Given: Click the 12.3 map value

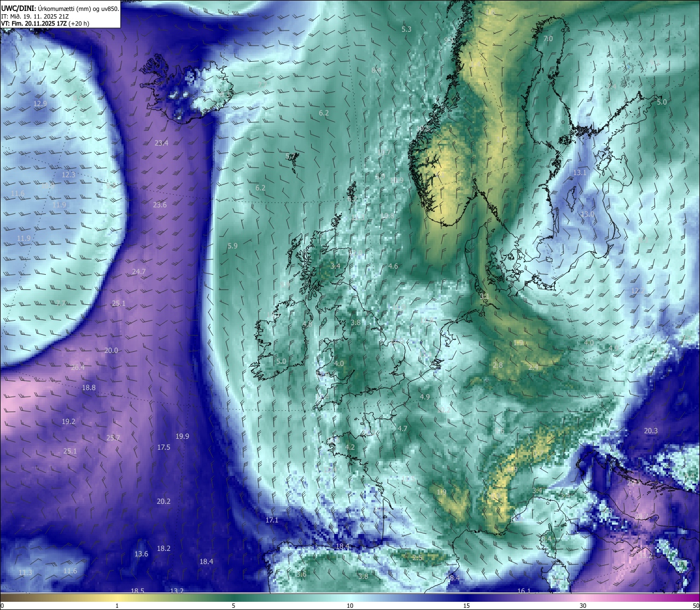Looking at the screenshot, I should (68, 175).
